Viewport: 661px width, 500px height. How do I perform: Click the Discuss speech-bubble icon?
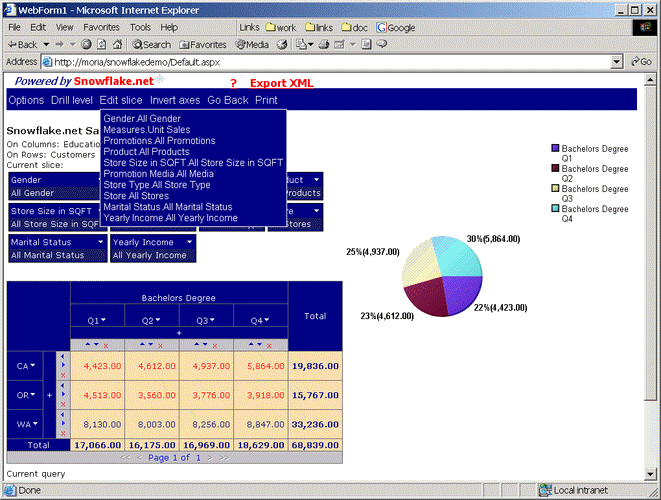(x=382, y=44)
